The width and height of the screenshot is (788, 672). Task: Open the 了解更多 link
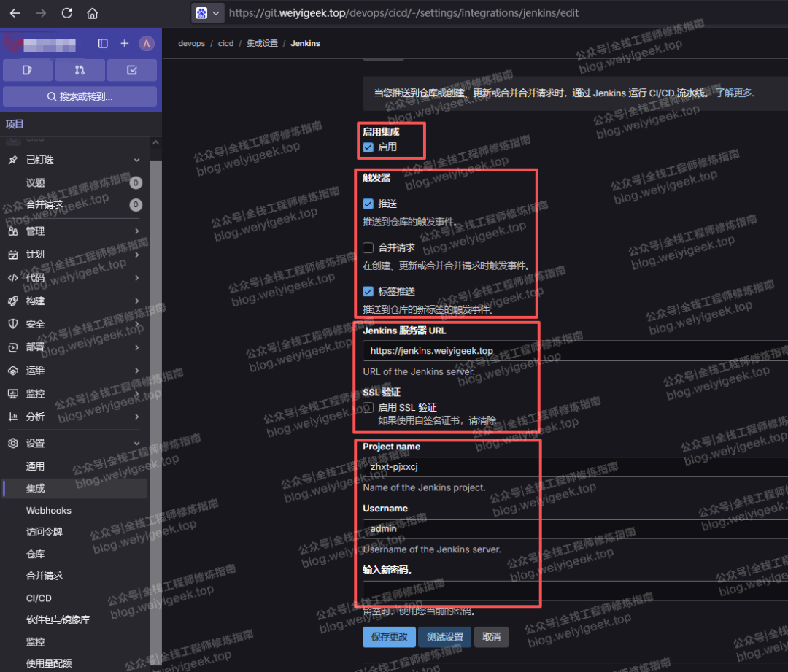pyautogui.click(x=734, y=93)
